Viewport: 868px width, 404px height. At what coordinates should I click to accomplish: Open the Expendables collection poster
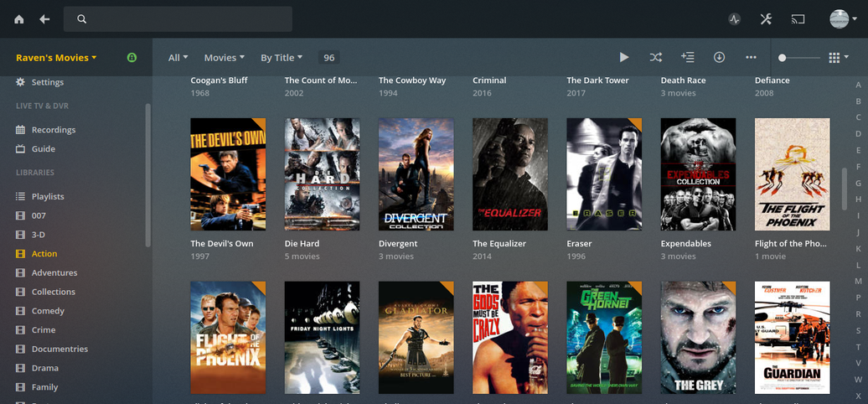[x=699, y=174]
